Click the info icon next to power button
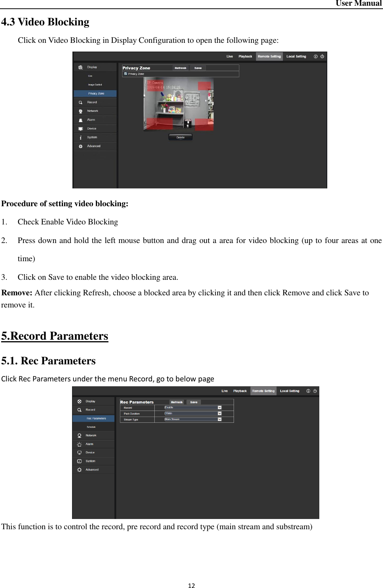The image size is (383, 588). pos(315,56)
